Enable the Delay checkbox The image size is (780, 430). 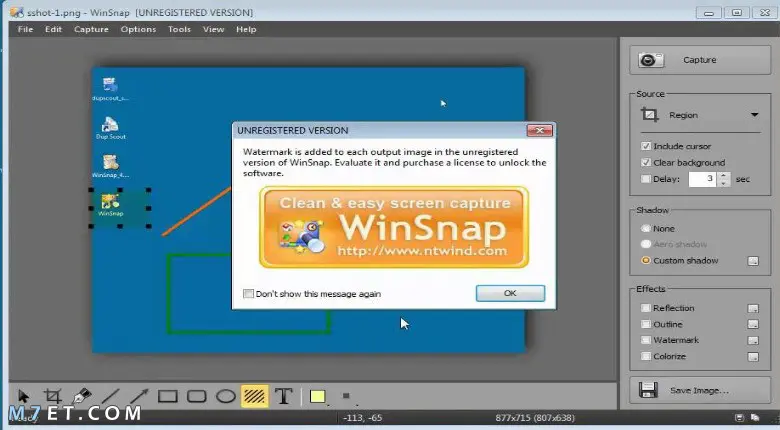646,179
